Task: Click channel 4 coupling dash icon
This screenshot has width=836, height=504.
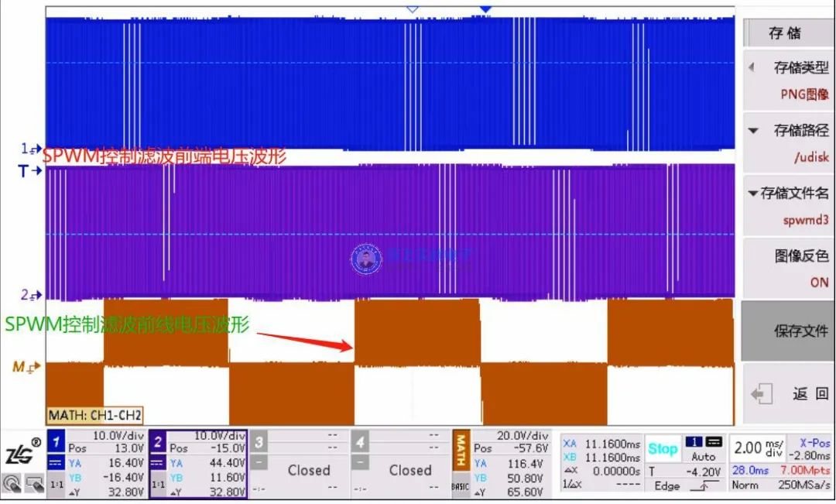Action: (x=360, y=462)
